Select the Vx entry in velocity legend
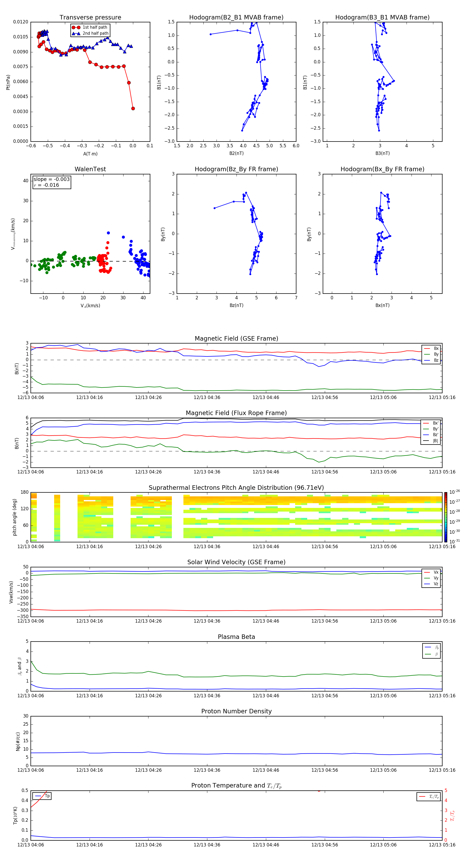The height and width of the screenshot is (868, 473). click(x=431, y=573)
